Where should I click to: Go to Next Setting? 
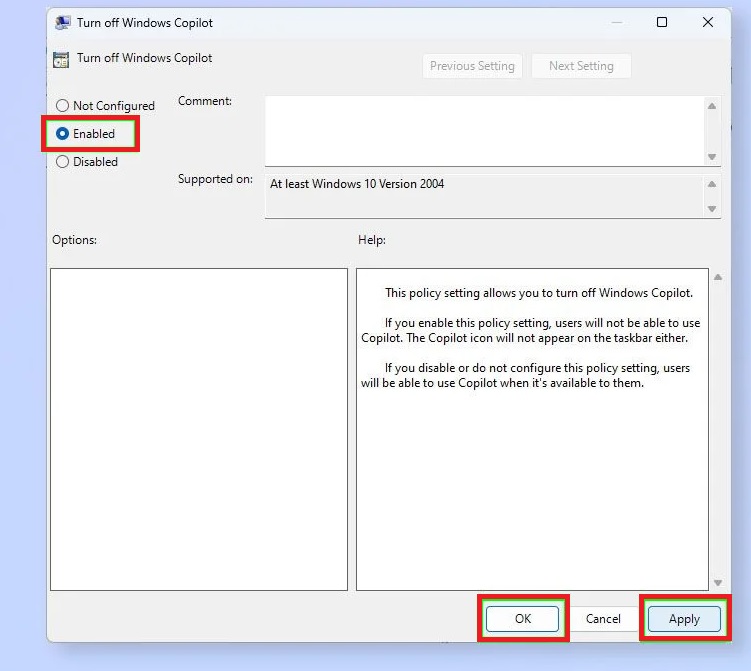point(581,66)
